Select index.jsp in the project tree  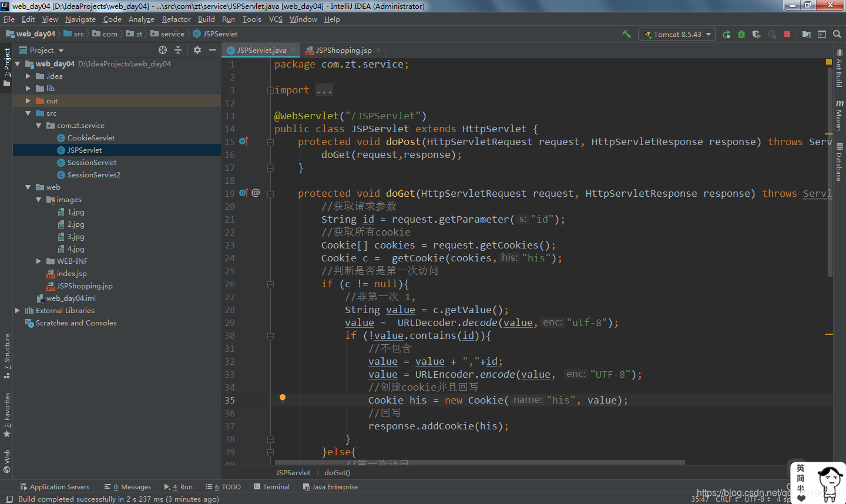pyautogui.click(x=72, y=273)
